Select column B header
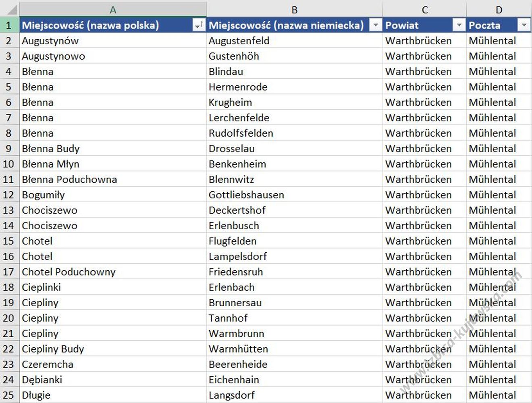Viewport: 532px width, 403px height. click(294, 10)
